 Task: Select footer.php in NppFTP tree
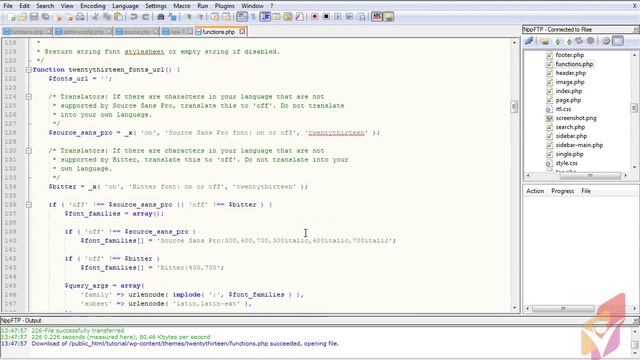tap(569, 55)
